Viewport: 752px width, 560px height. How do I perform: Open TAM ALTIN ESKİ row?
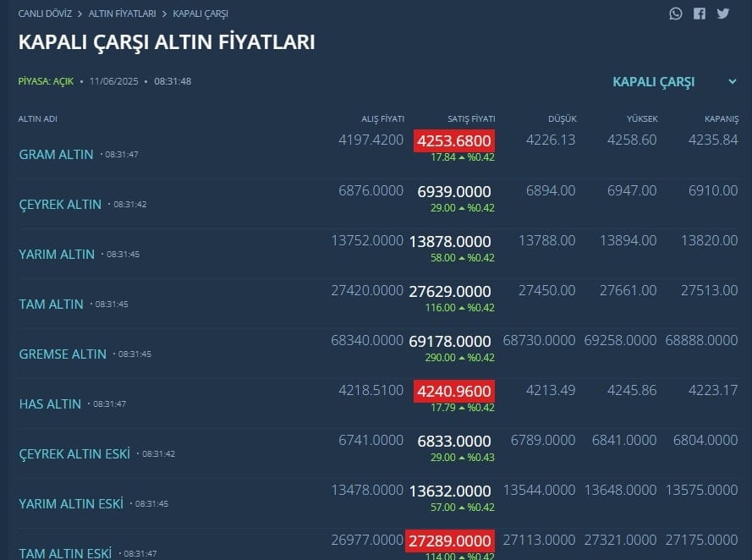(65, 553)
